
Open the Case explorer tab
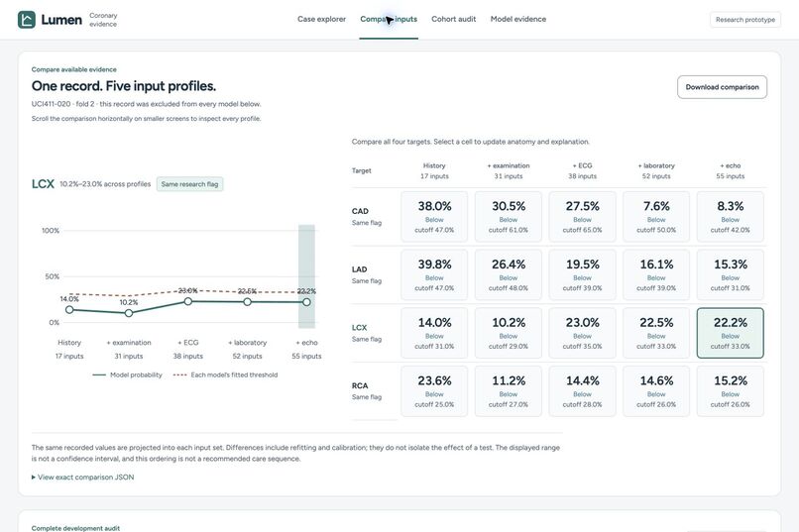click(x=321, y=19)
